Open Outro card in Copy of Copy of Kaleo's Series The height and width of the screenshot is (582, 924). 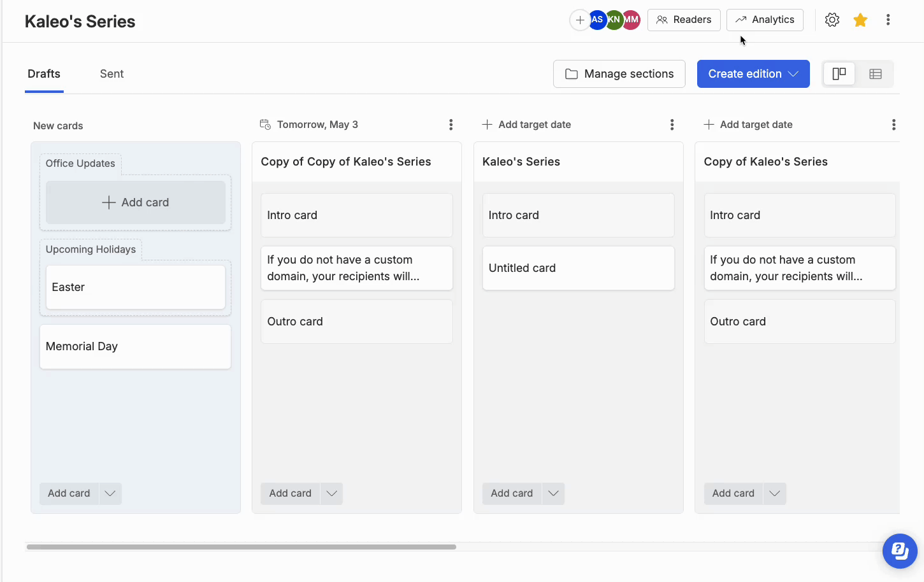[357, 322]
